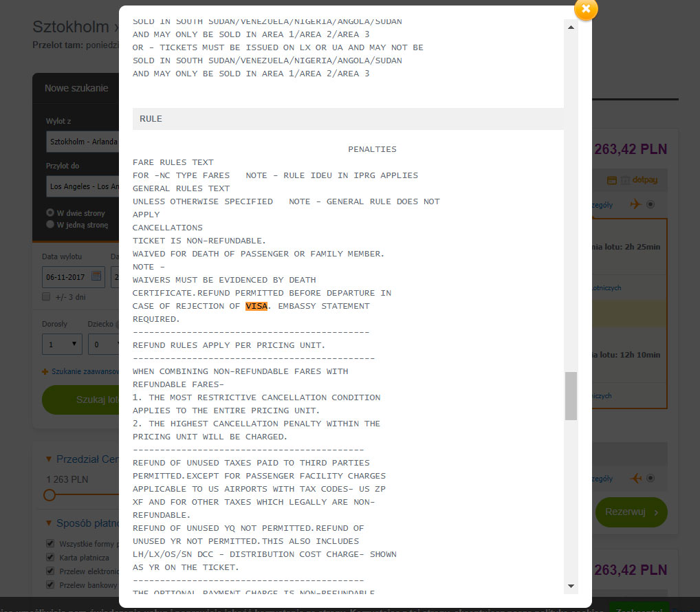
Task: Click the dotpay payment logo
Action: tap(644, 180)
